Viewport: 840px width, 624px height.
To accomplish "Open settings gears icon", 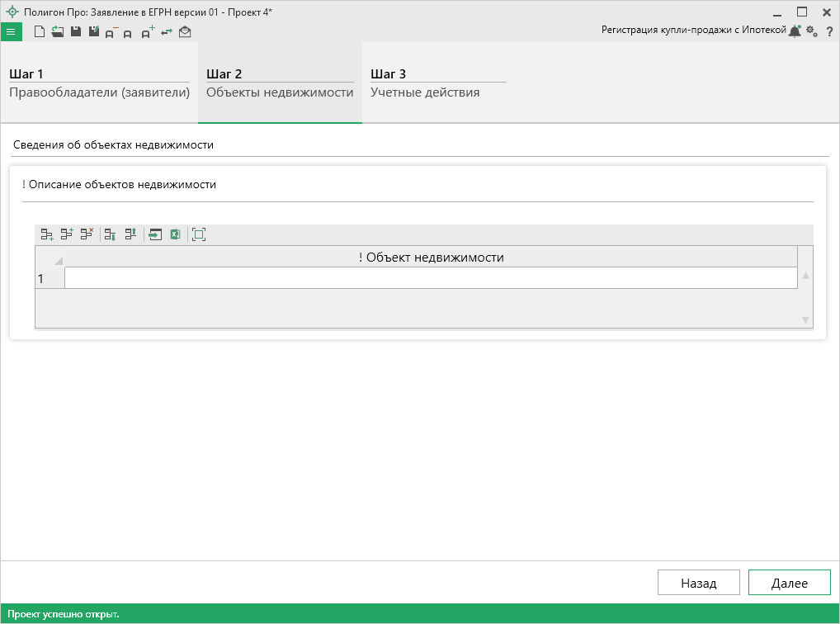I will pos(812,31).
